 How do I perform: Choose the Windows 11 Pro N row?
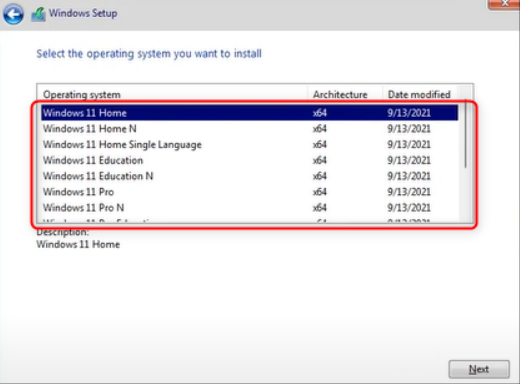pos(249,208)
